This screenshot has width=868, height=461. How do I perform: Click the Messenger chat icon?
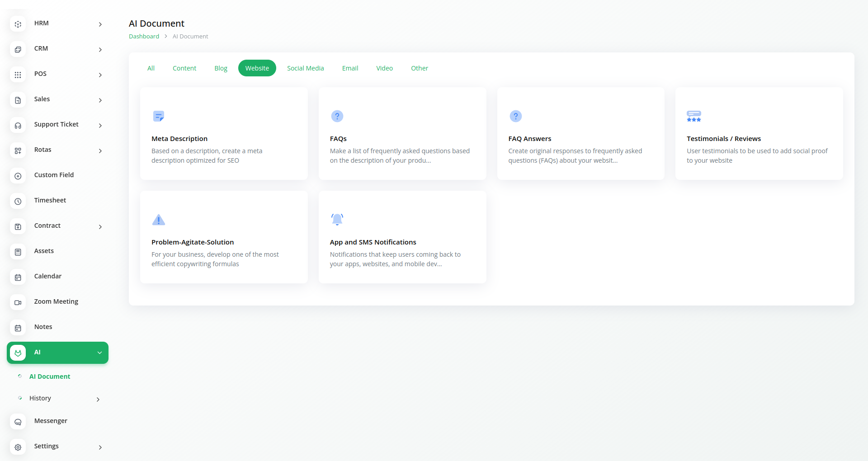pyautogui.click(x=18, y=422)
